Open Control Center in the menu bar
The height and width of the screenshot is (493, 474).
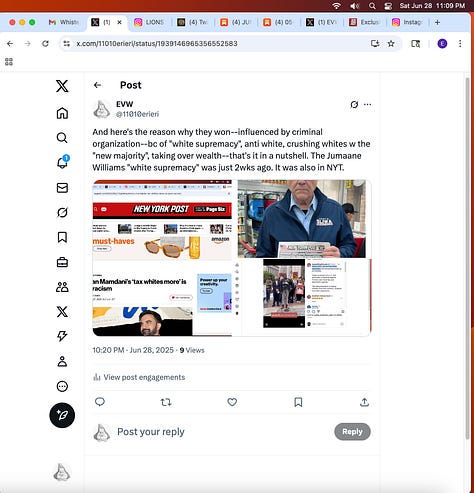coord(388,6)
